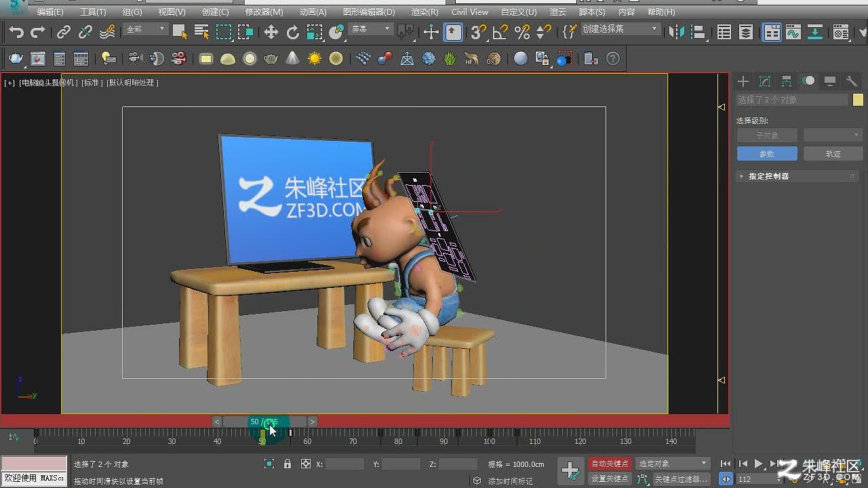Click the object color swatch in command panel
Viewport: 868px width, 488px height.
(x=858, y=100)
